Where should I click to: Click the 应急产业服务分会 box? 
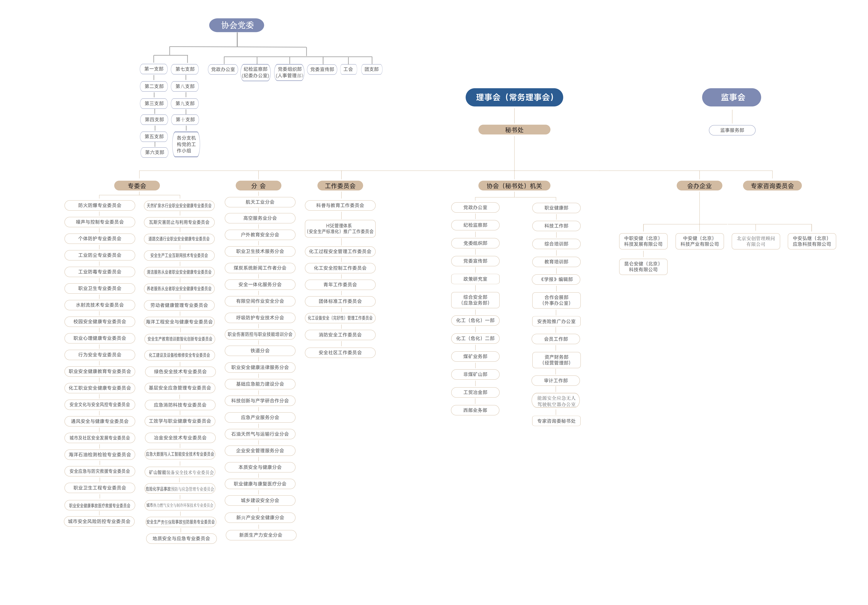point(260,418)
